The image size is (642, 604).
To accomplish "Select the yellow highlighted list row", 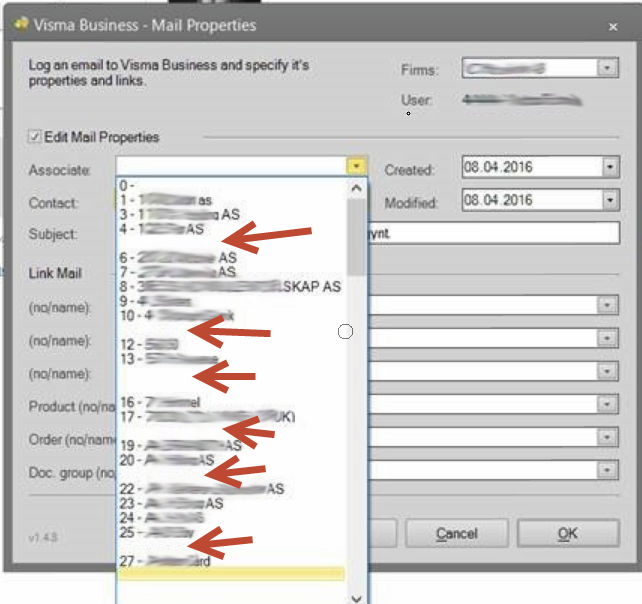I will point(232,574).
